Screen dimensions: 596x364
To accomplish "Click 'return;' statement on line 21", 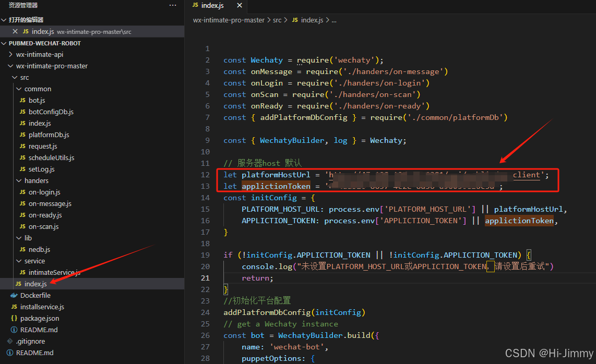I will click(257, 278).
